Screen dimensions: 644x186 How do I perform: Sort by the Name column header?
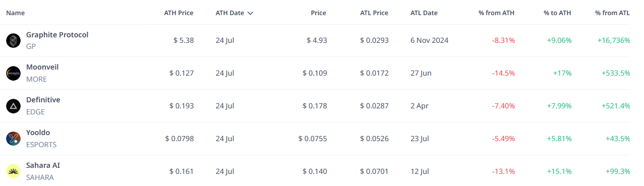point(15,13)
